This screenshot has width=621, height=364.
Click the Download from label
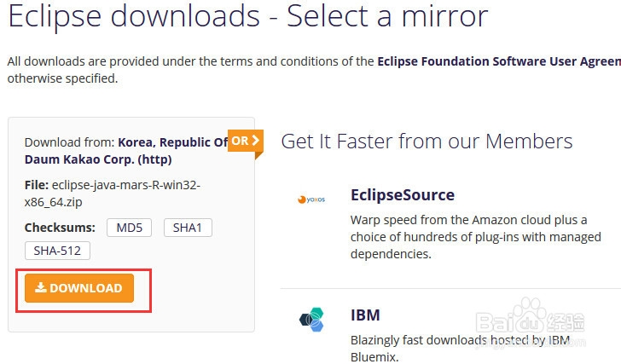(69, 142)
